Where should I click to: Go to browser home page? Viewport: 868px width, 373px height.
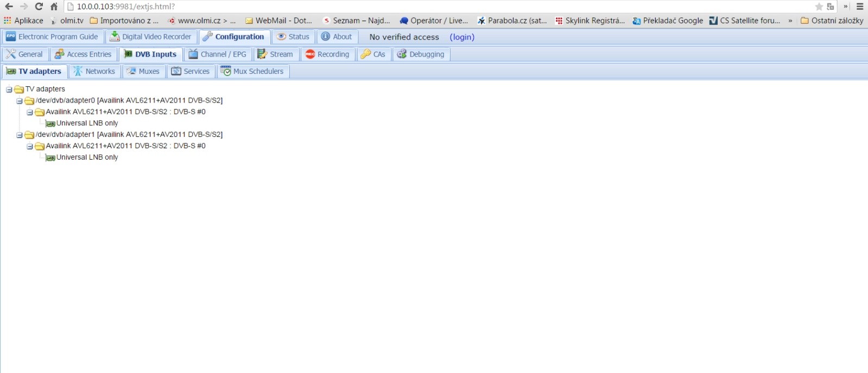point(54,7)
